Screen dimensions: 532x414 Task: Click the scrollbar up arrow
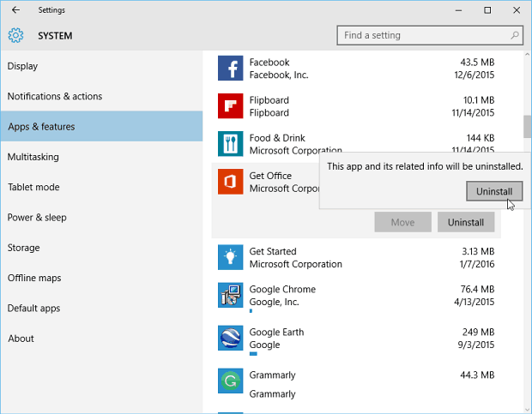(x=527, y=54)
